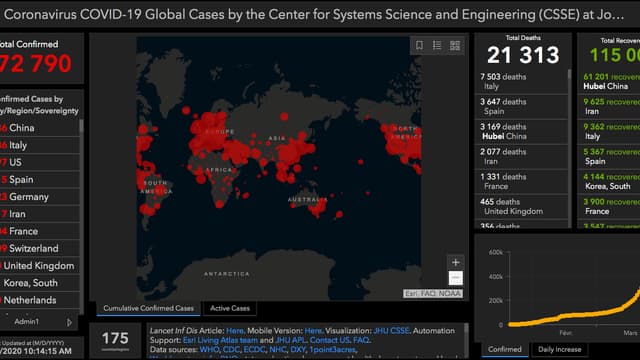The height and width of the screenshot is (360, 640).
Task: Click the 4 144 recovered Korea, South entry
Action: (609, 181)
